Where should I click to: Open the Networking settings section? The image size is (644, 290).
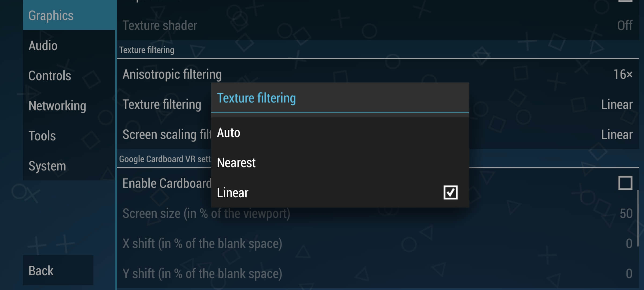tap(57, 106)
